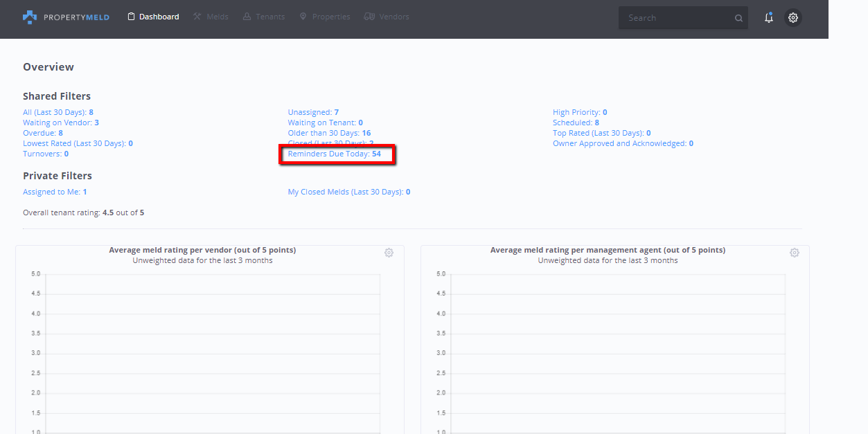View Unassigned melds filter

click(313, 112)
